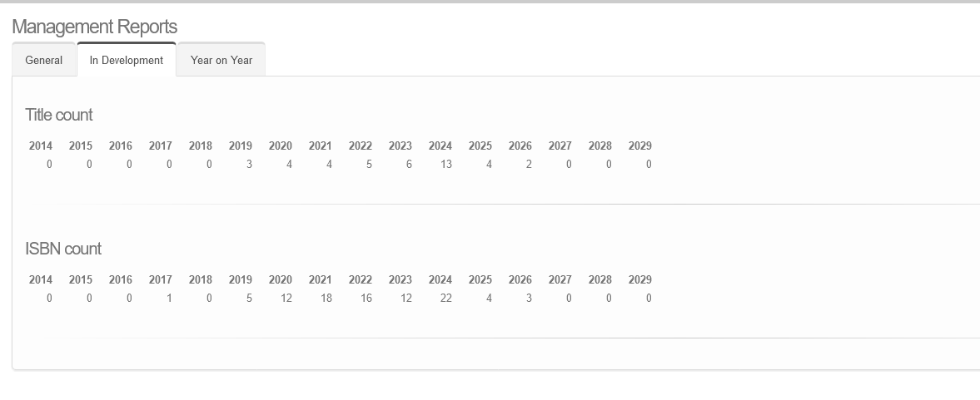This screenshot has height=400, width=980.
Task: Click 2029 header in Title count table
Action: pyautogui.click(x=640, y=146)
